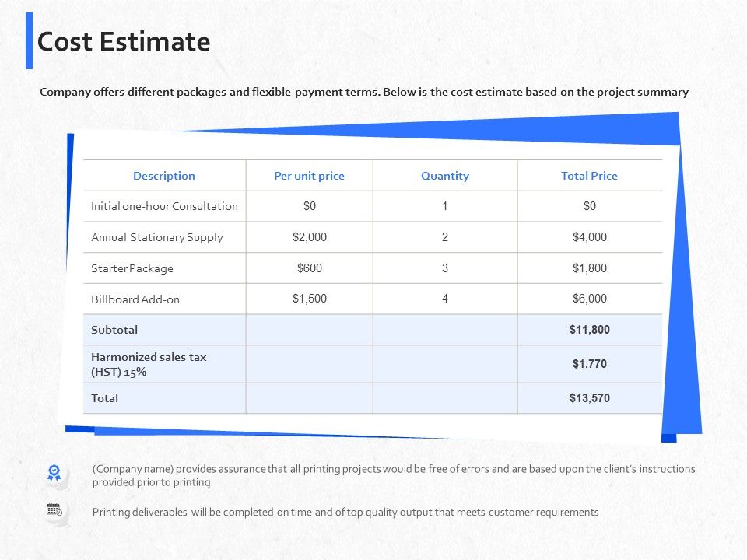Click the Initial one-hour Consultation cell
747x560 pixels.
(164, 206)
